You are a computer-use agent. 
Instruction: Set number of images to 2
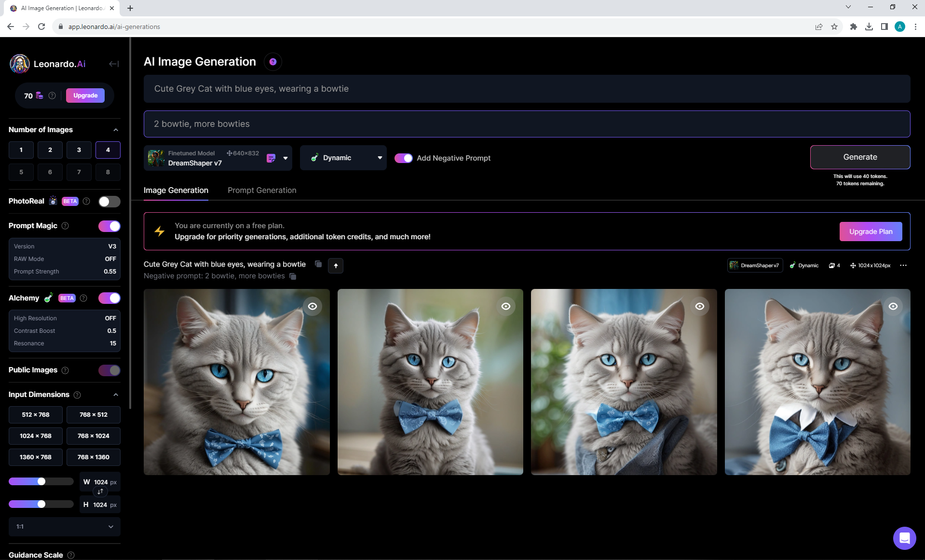50,150
